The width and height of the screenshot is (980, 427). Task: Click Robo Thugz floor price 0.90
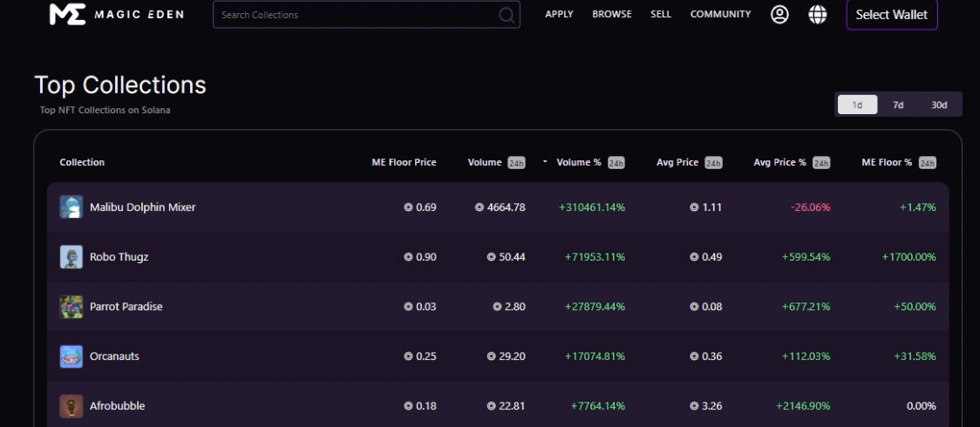pos(420,257)
